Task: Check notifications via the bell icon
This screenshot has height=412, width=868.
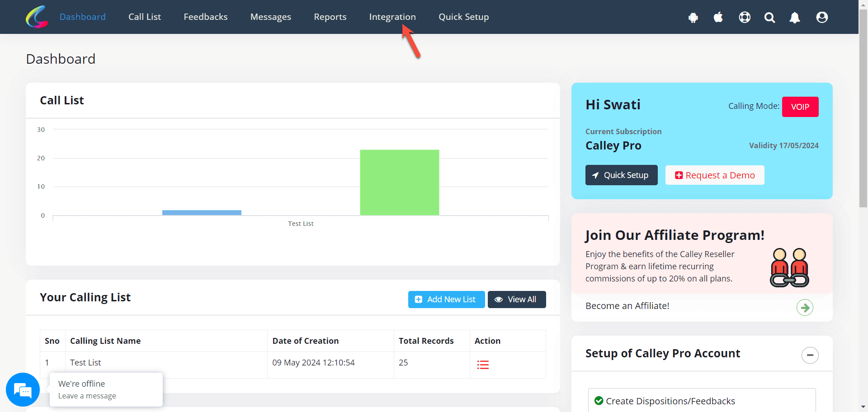Action: coord(795,17)
